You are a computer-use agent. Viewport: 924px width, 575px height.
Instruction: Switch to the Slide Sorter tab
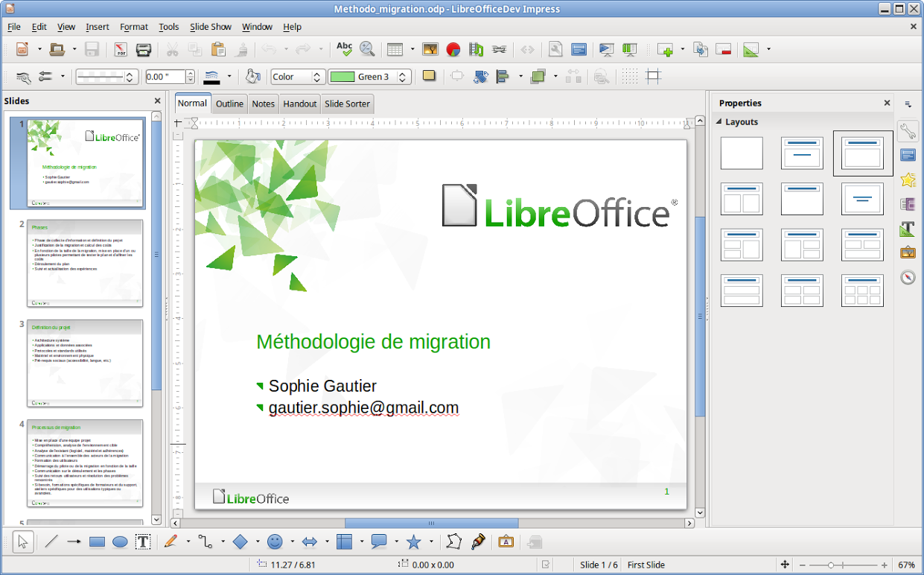click(347, 104)
